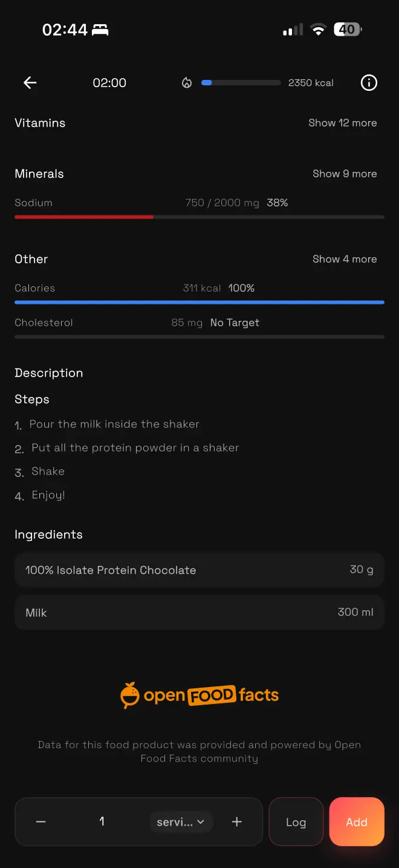Tap the back arrow to leave this recipe
This screenshot has height=868, width=399.
click(x=29, y=83)
